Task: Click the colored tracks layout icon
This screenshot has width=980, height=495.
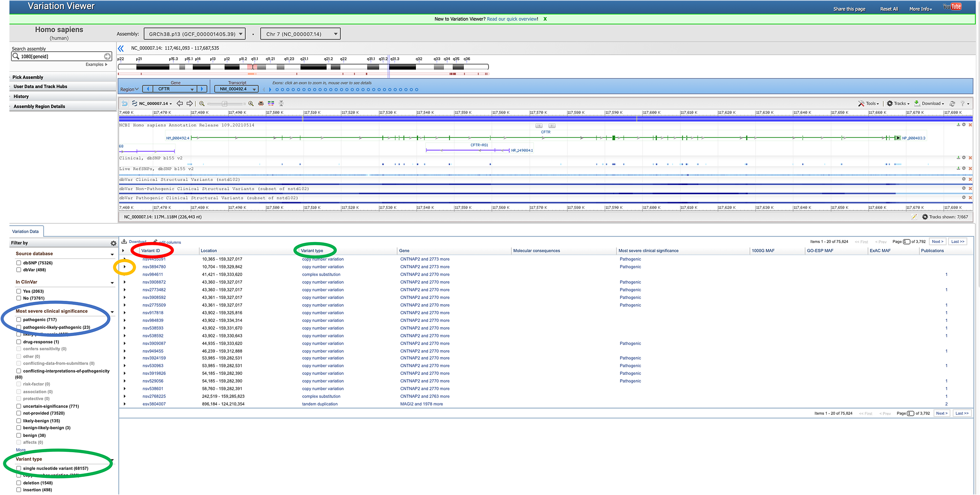Action: point(271,103)
